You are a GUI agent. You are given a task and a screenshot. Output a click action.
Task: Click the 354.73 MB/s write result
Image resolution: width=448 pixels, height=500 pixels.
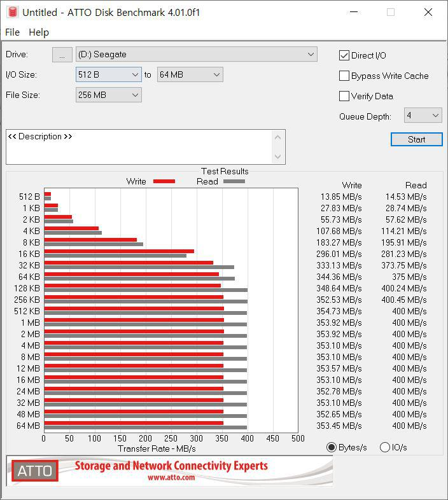pos(339,312)
